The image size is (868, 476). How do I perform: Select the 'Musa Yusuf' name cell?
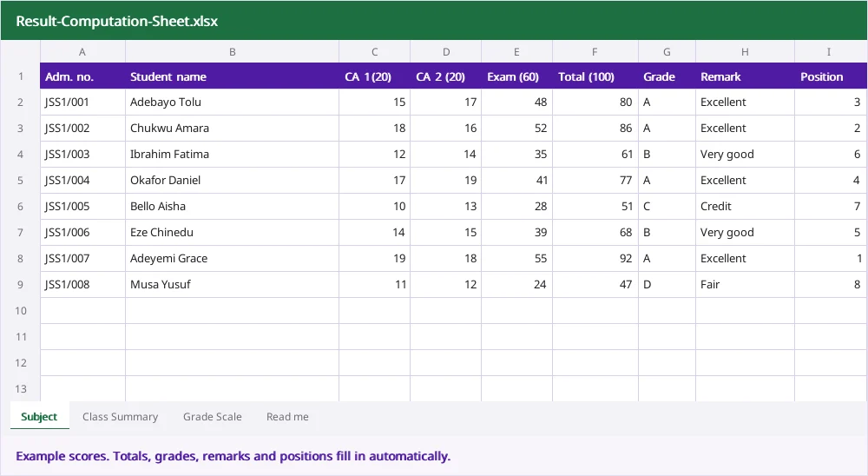point(232,284)
